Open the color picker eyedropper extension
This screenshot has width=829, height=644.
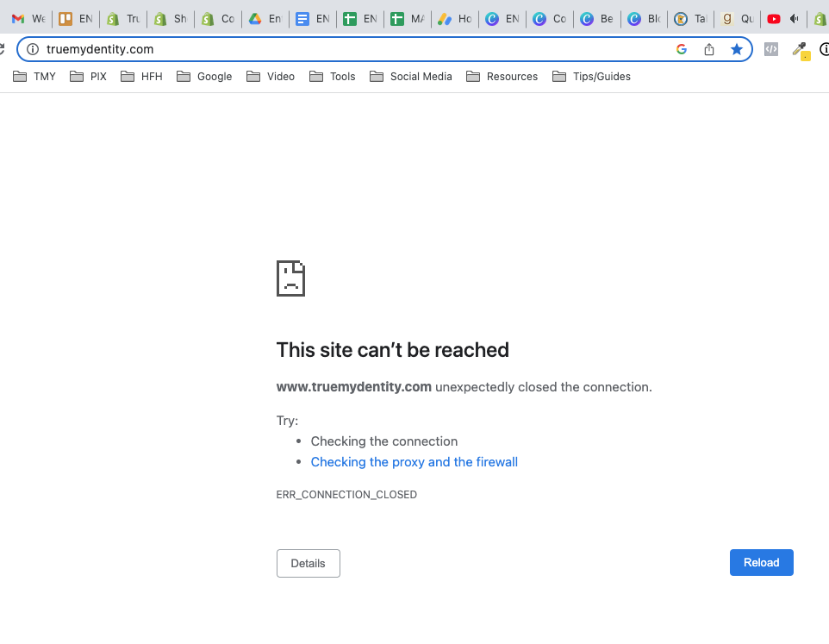tap(801, 51)
